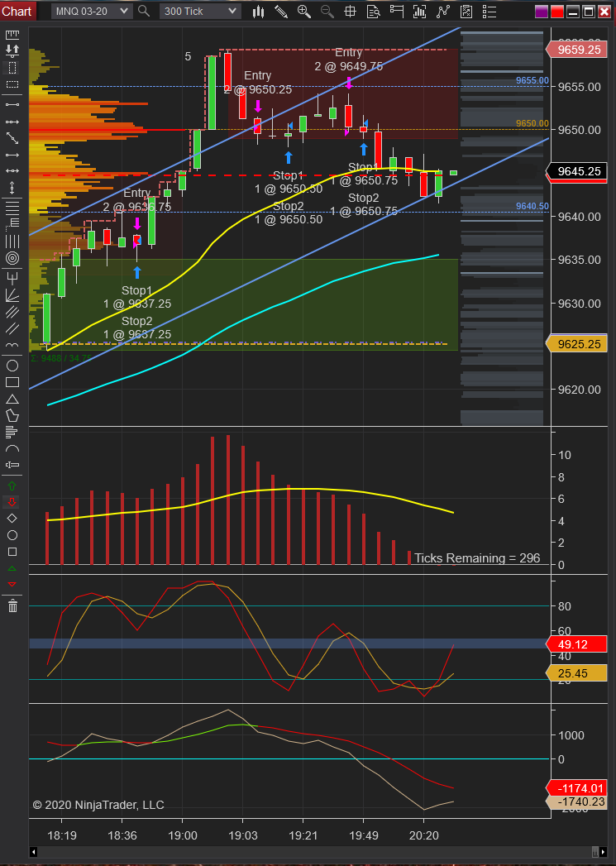Screen dimensions: 616x866
Task: Click the -1174.01 indicator value marker
Action: (x=576, y=788)
